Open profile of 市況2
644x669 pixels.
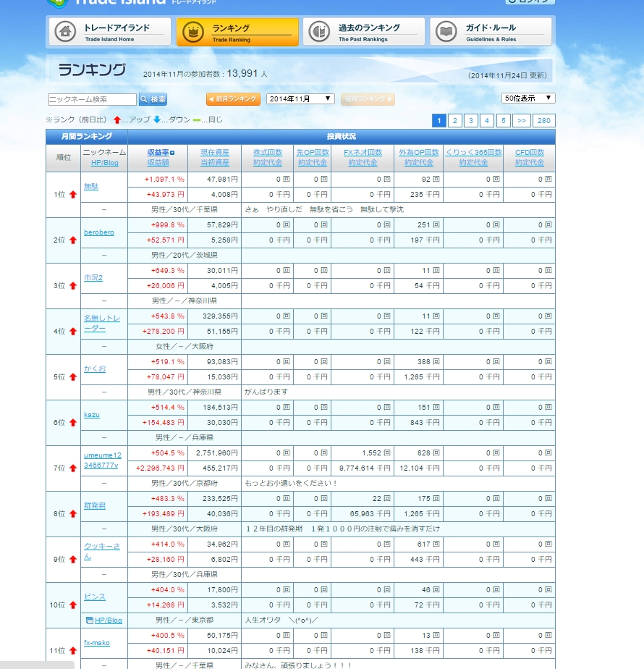[93, 277]
